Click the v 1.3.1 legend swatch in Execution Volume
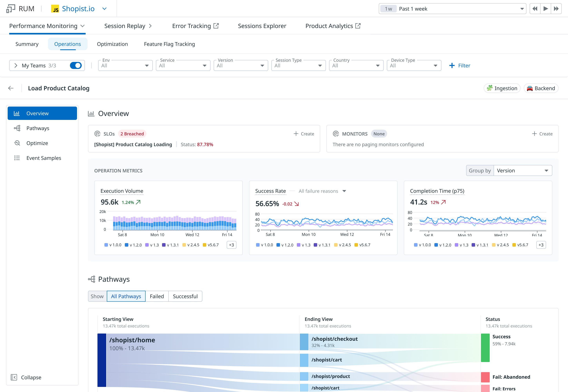Screen dimensions: 568x392 tap(164, 245)
